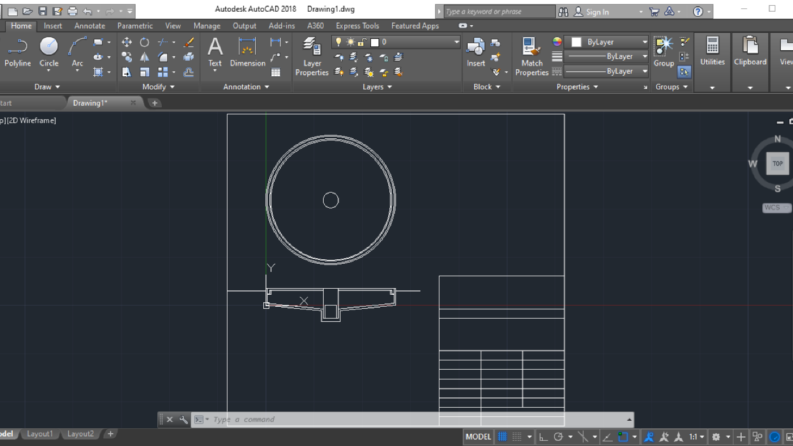Switch to the Layout1 tab
The height and width of the screenshot is (446, 793).
pyautogui.click(x=39, y=434)
